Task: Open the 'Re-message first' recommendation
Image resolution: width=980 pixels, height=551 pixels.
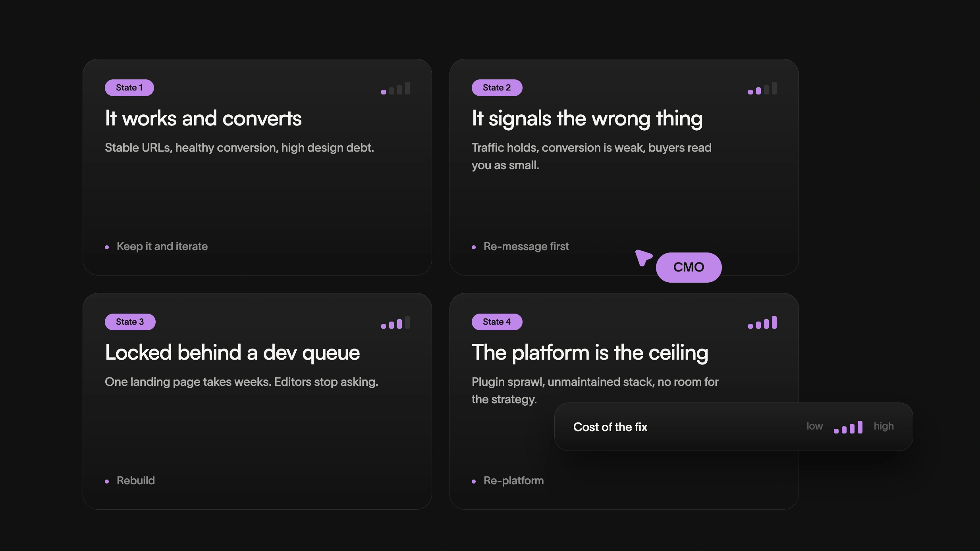Action: point(526,247)
